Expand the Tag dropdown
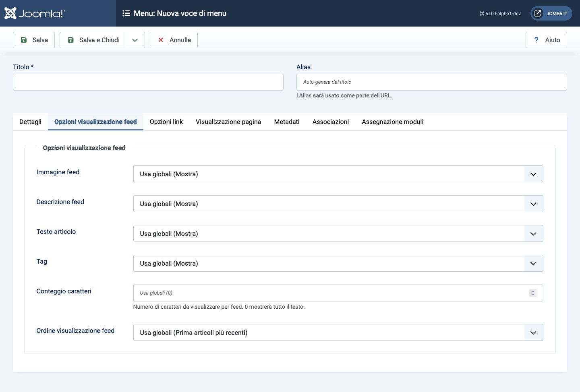Screen dimensions: 580x392 (338, 263)
